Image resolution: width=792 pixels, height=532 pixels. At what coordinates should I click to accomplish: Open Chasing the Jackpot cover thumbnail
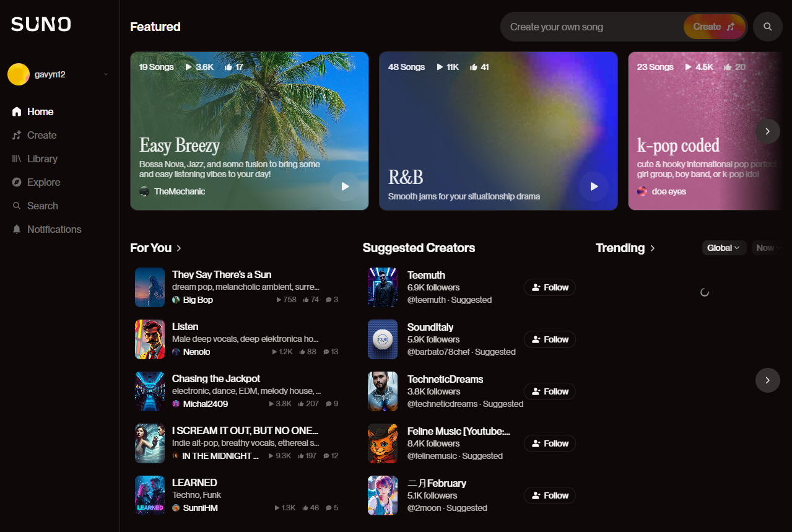pos(150,391)
